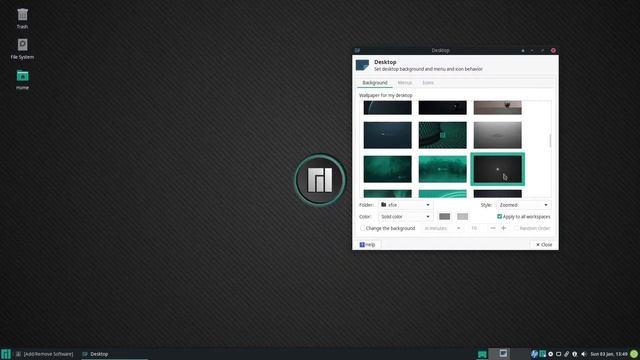
Task: Open the in minutes interval dropdown
Action: coord(442,228)
